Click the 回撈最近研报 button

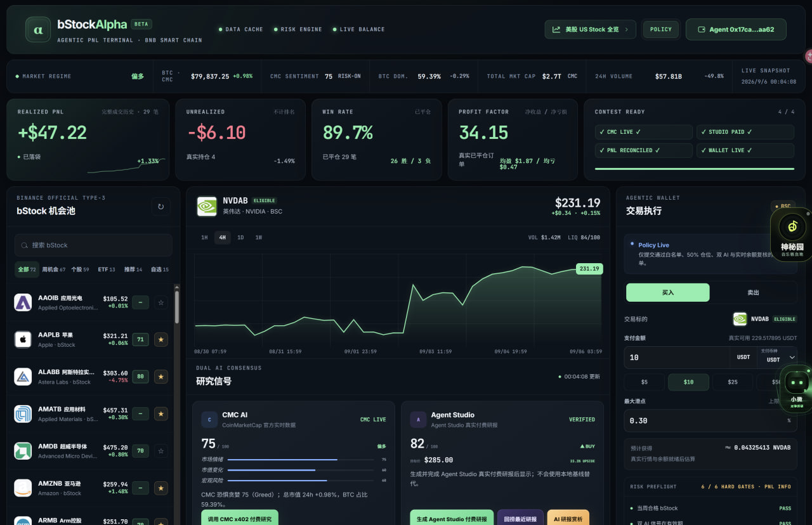pyautogui.click(x=520, y=519)
